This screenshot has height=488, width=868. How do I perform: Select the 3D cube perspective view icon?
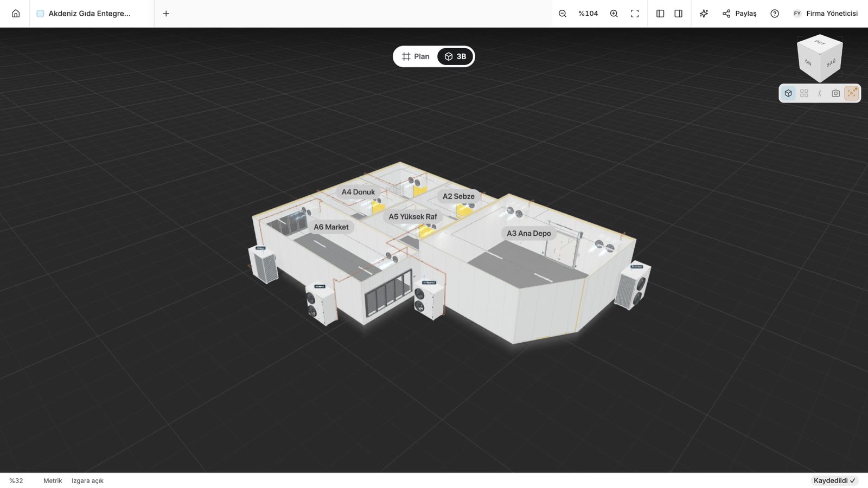[x=788, y=93]
